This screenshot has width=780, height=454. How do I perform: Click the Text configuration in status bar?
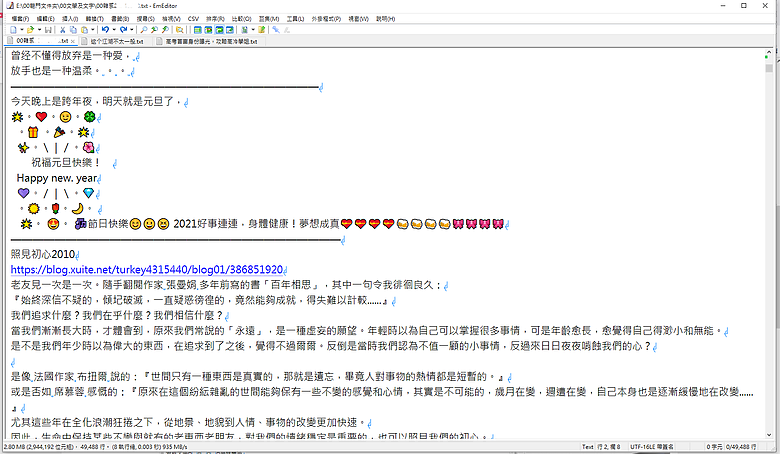(587, 447)
